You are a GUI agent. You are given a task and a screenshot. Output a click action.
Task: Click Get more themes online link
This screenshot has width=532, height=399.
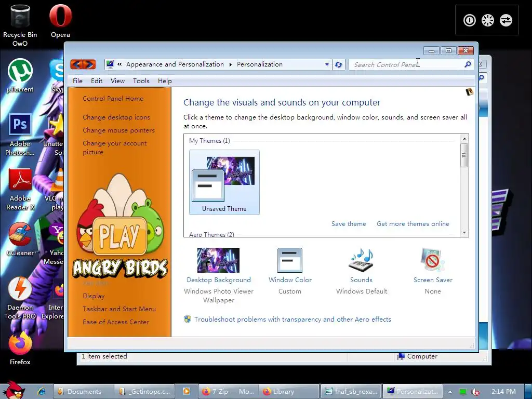tap(413, 223)
